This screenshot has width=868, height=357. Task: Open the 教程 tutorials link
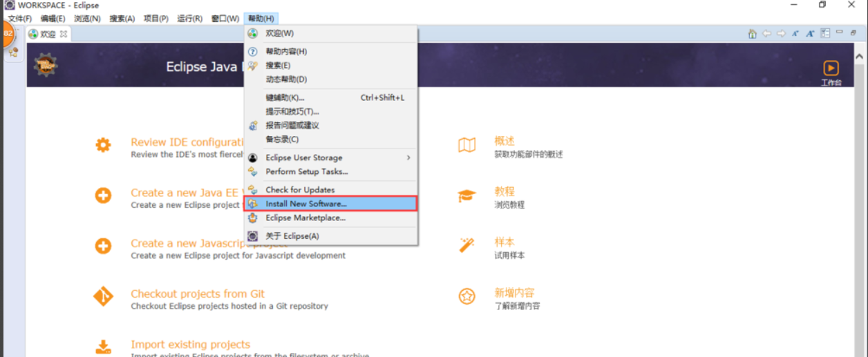tap(504, 191)
